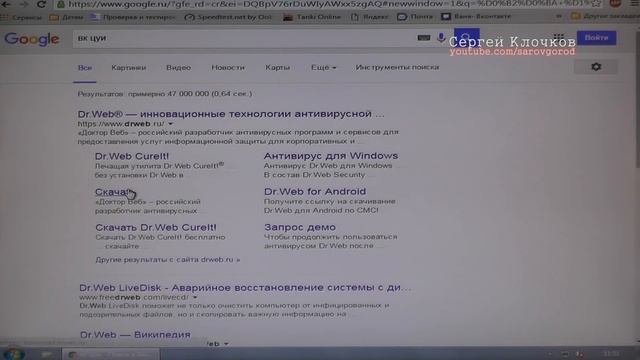Expand the arrow next to freedrweb.com URL
640x360 pixels.
195,298
